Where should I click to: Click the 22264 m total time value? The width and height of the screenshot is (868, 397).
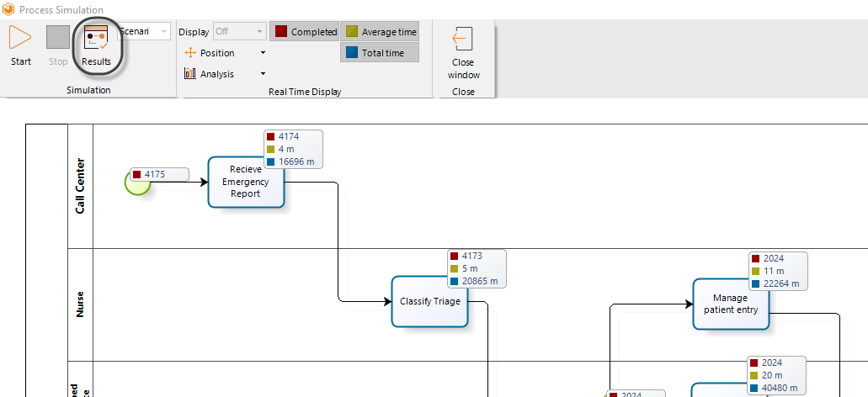pyautogui.click(x=781, y=283)
